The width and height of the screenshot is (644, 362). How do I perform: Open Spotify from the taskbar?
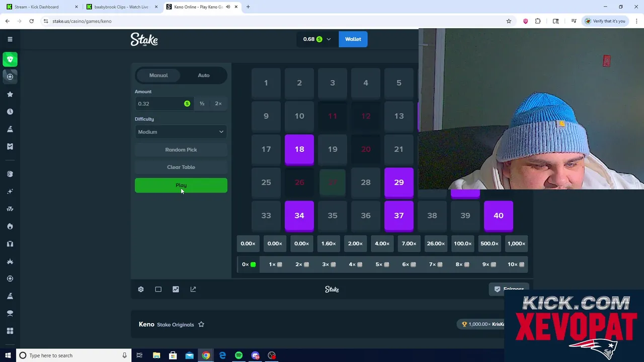click(x=238, y=355)
